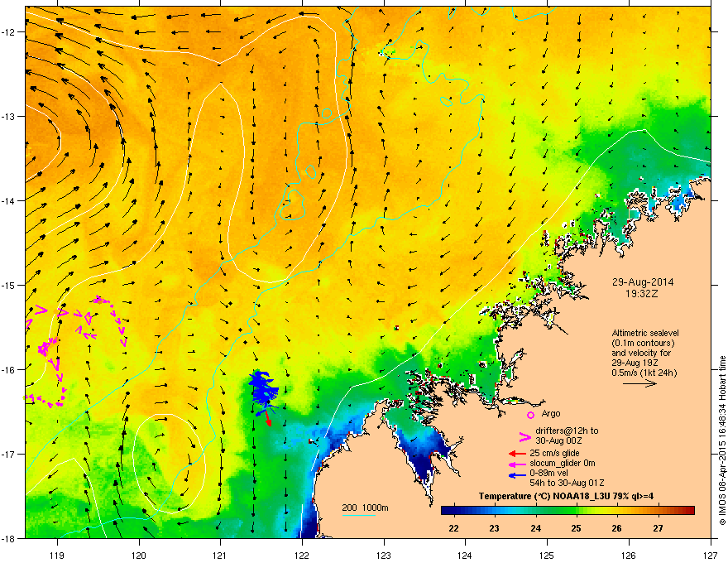Click the longitude axis label 121
Screen dimensions: 728x563
point(220,555)
